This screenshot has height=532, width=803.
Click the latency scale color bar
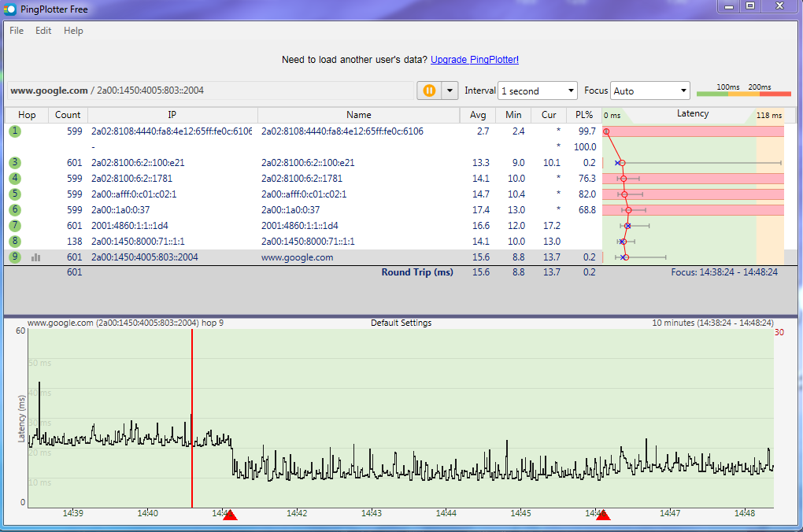pos(744,94)
